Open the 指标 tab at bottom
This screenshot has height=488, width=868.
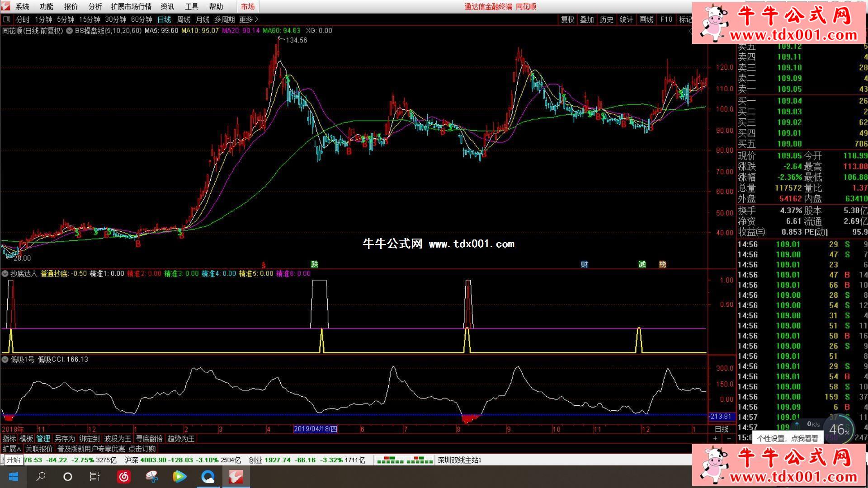9,439
